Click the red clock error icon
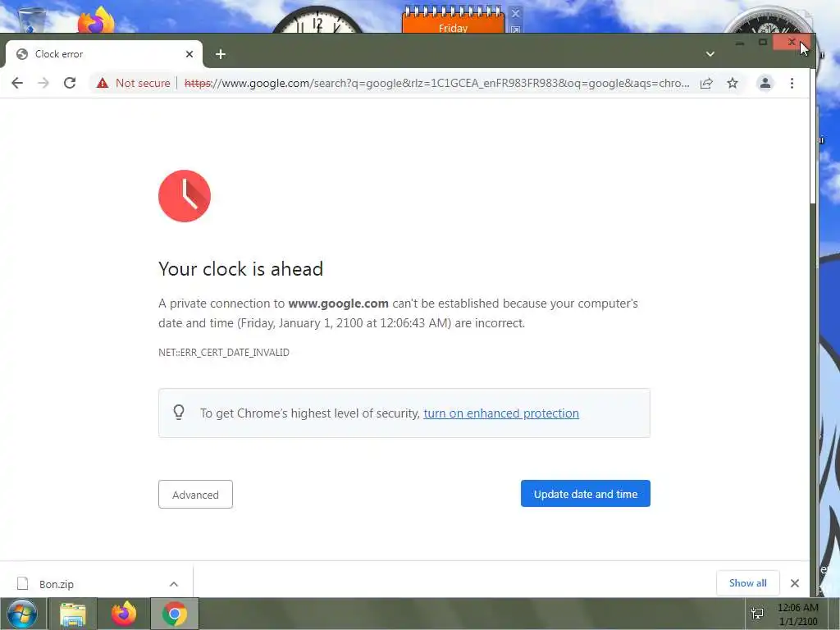The image size is (840, 630). [185, 196]
